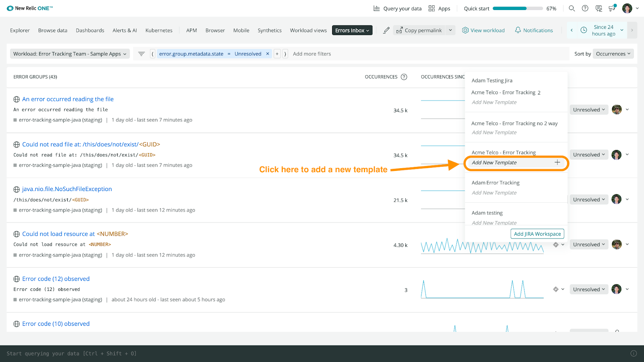Click the Start querying your data field
Viewport: 644px width, 362px height.
(x=72, y=353)
